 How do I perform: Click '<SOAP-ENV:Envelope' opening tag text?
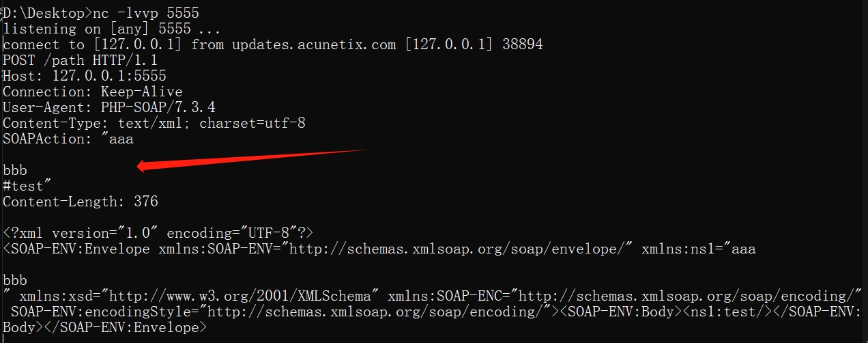coord(76,249)
